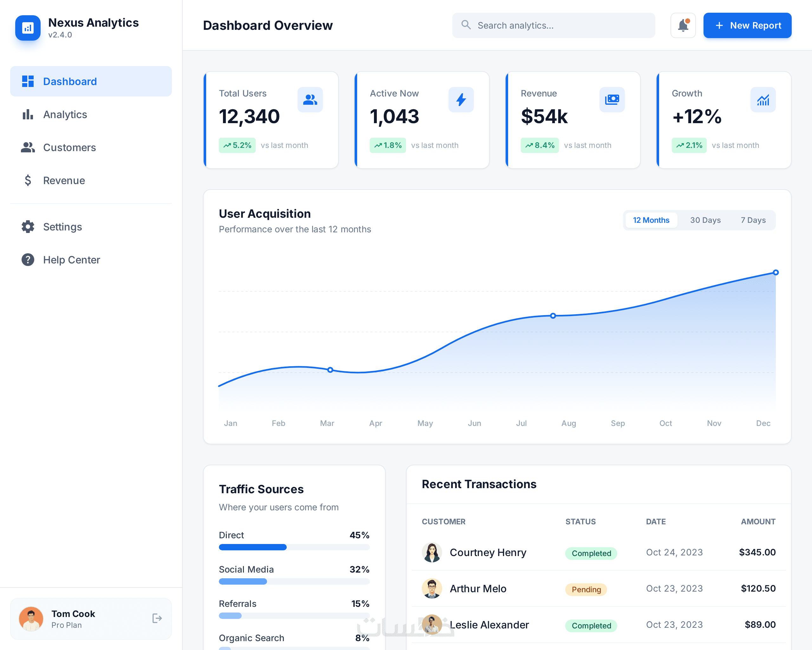Click the Revenue card money icon
812x650 pixels.
point(612,99)
